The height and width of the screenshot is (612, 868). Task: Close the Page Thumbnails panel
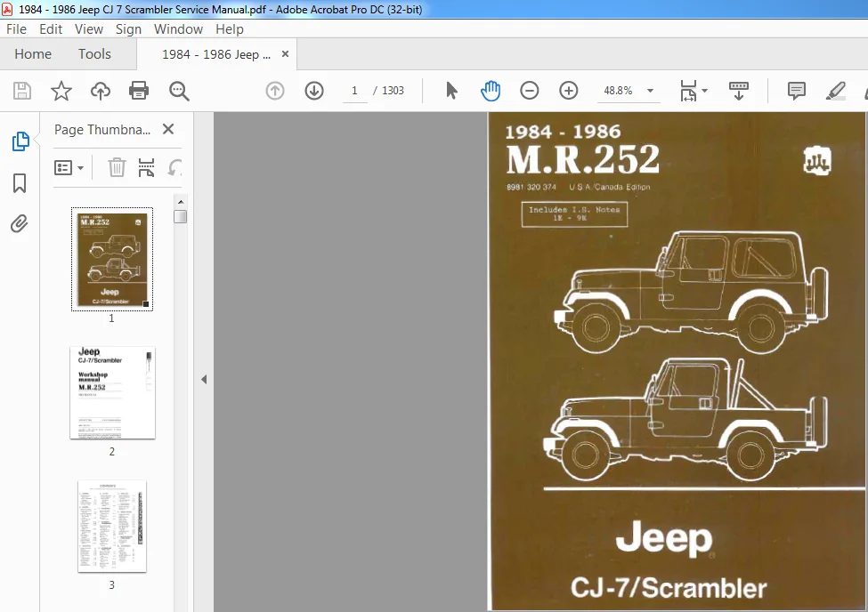[x=168, y=130]
